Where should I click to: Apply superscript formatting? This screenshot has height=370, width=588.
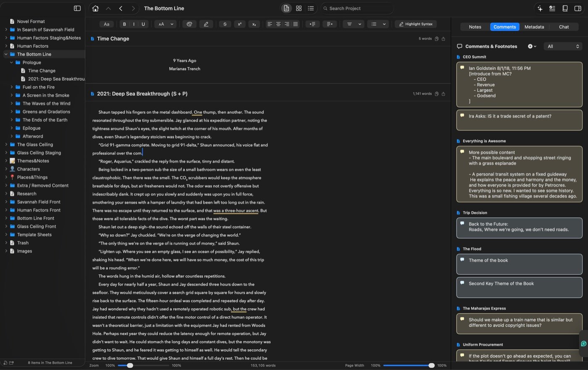click(x=239, y=24)
